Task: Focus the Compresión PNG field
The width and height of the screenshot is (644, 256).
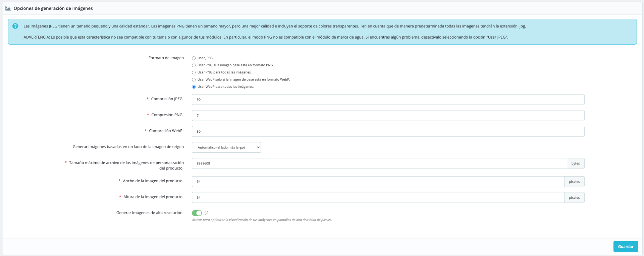Action: click(x=388, y=116)
